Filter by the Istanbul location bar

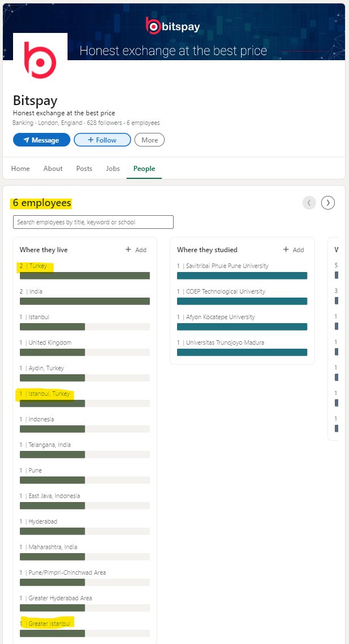pyautogui.click(x=85, y=322)
